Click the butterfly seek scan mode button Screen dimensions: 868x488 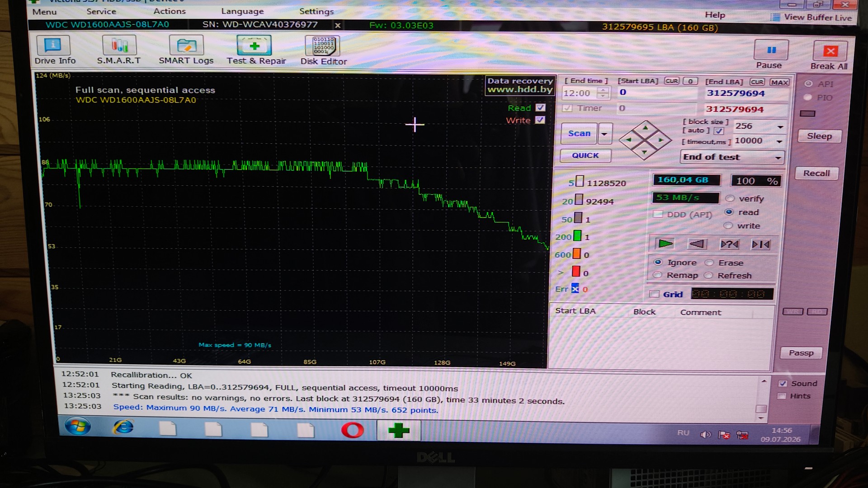coord(760,244)
